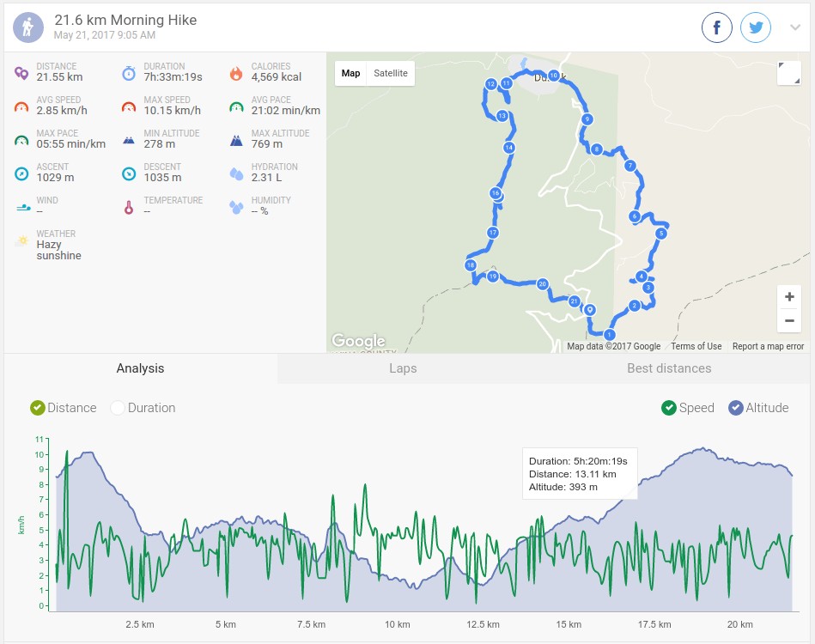The image size is (815, 644).
Task: Zoom out on the map
Action: (789, 320)
